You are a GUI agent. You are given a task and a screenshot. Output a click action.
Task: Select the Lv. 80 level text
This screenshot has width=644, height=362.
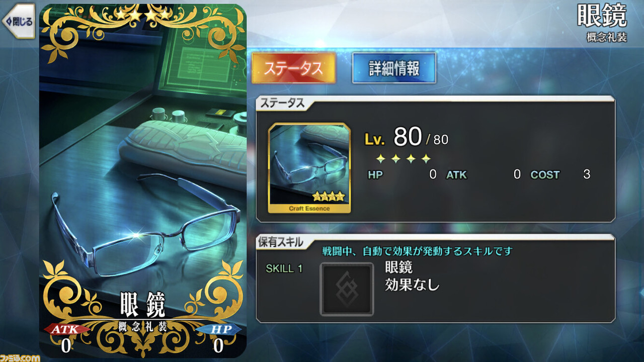(x=406, y=137)
